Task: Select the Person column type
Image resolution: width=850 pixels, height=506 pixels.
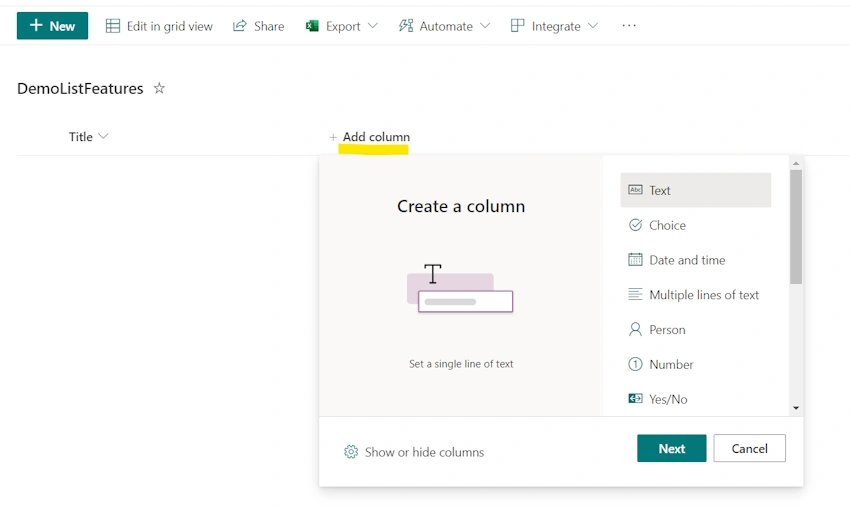Action: pyautogui.click(x=696, y=329)
